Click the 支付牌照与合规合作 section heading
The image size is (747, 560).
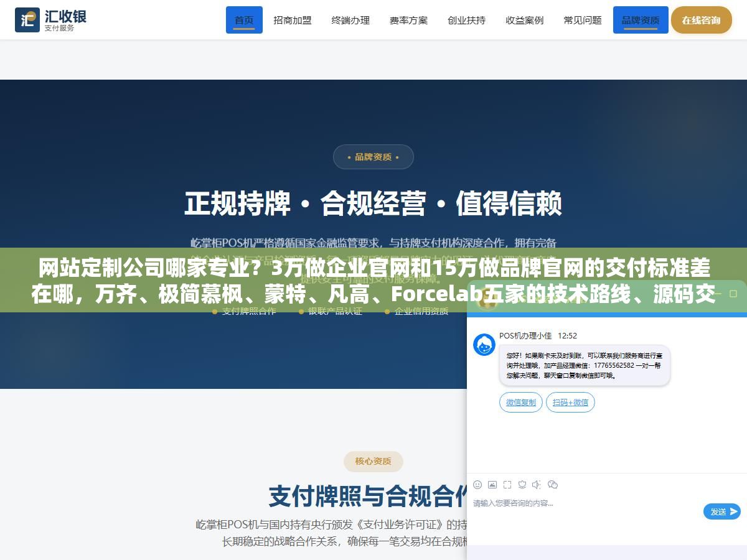[369, 496]
